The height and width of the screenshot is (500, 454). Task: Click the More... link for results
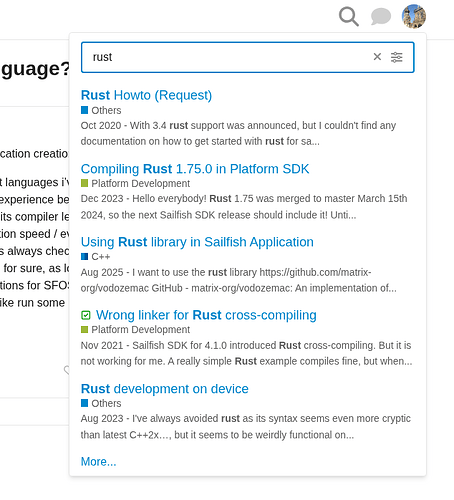pyautogui.click(x=99, y=462)
